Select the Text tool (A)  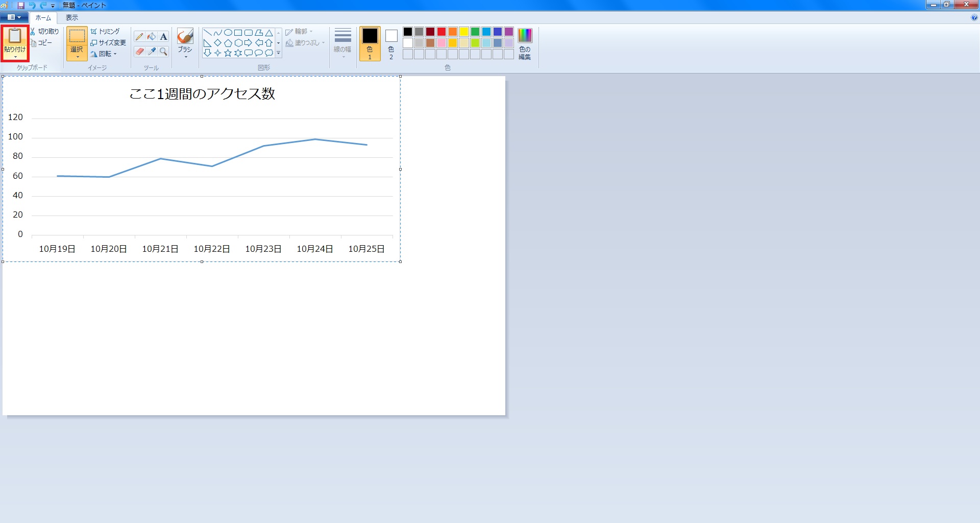(163, 37)
